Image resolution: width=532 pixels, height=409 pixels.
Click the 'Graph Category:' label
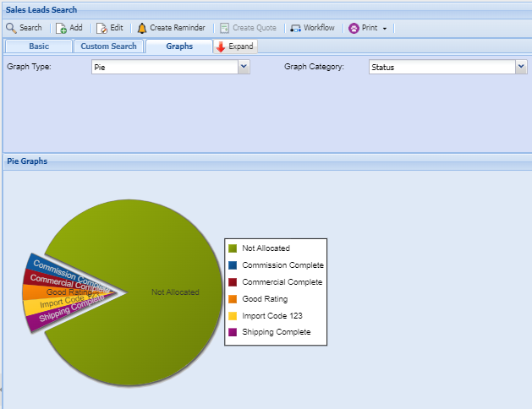pos(314,67)
